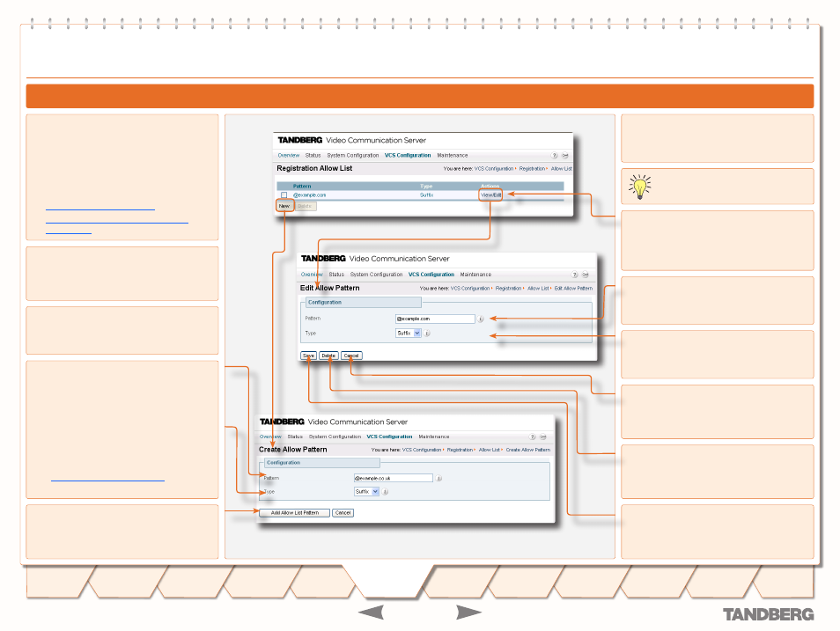Open System Configuration in Edit Allow Pattern window
Screen dimensions: 840x631
[x=376, y=275]
